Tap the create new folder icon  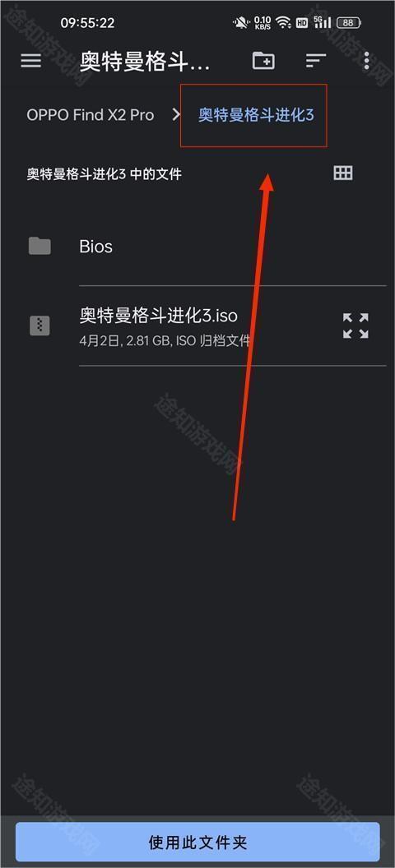click(263, 60)
